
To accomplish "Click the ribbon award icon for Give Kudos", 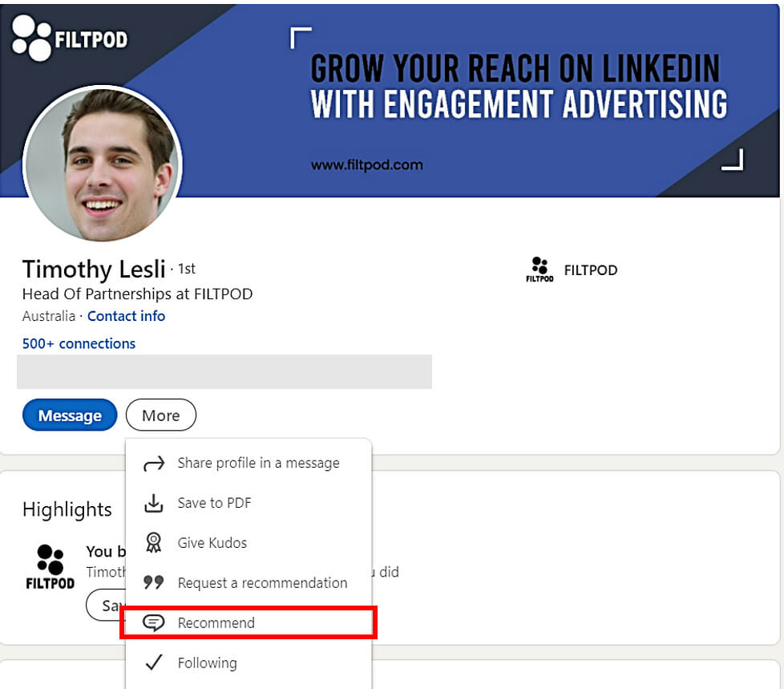I will [x=153, y=542].
